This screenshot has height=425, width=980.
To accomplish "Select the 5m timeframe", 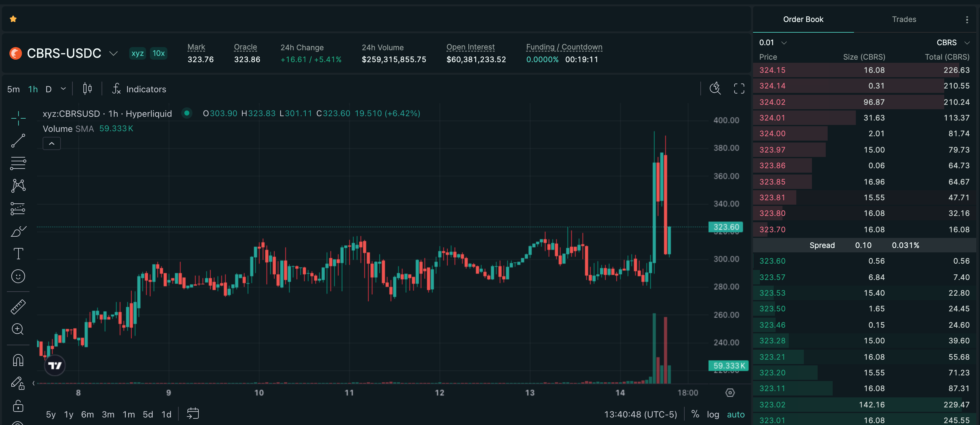I will pos(13,89).
